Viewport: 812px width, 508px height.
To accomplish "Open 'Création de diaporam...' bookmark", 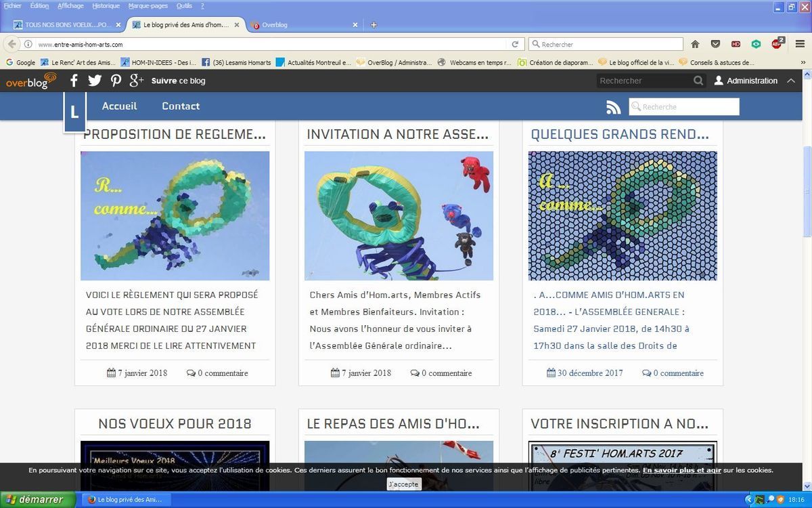I will click(556, 62).
